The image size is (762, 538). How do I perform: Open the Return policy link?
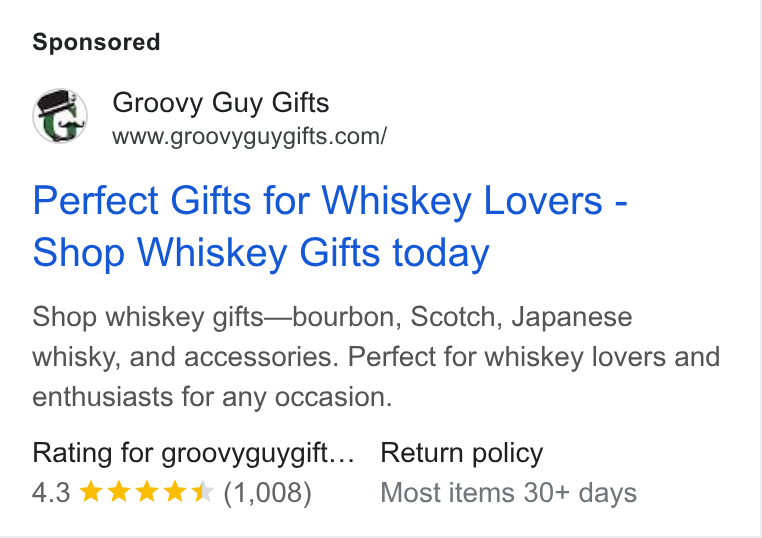tap(462, 453)
